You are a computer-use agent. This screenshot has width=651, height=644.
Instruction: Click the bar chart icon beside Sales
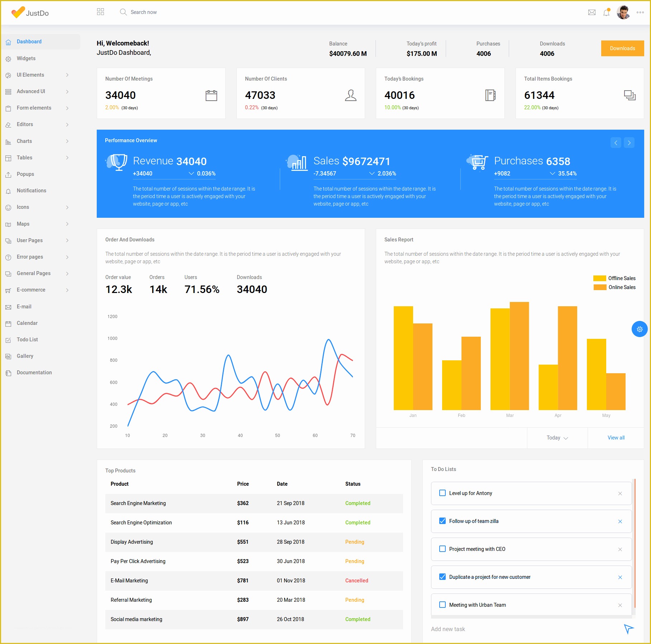[x=297, y=162]
